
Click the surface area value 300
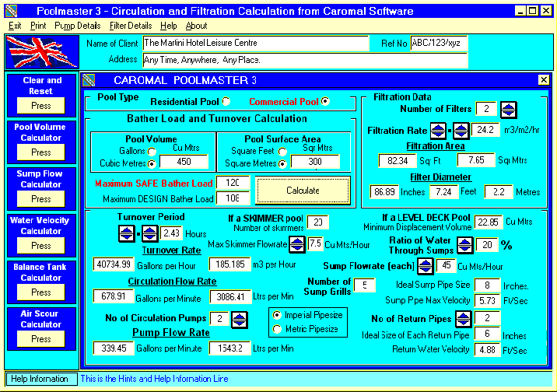(315, 162)
